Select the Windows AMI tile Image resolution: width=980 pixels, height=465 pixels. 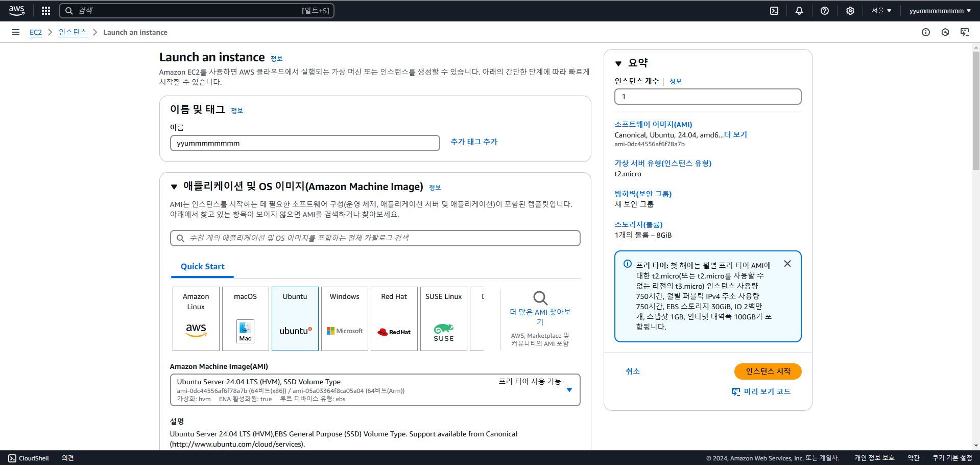pos(345,319)
